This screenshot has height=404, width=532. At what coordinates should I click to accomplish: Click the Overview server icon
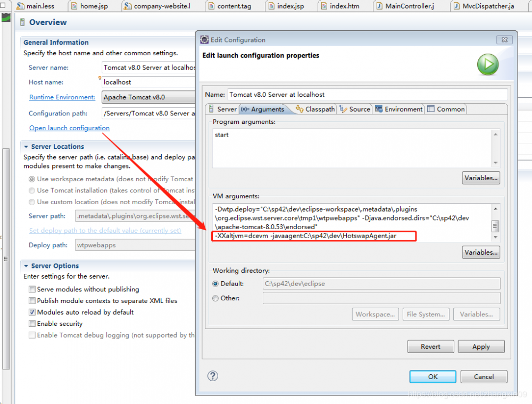click(22, 22)
